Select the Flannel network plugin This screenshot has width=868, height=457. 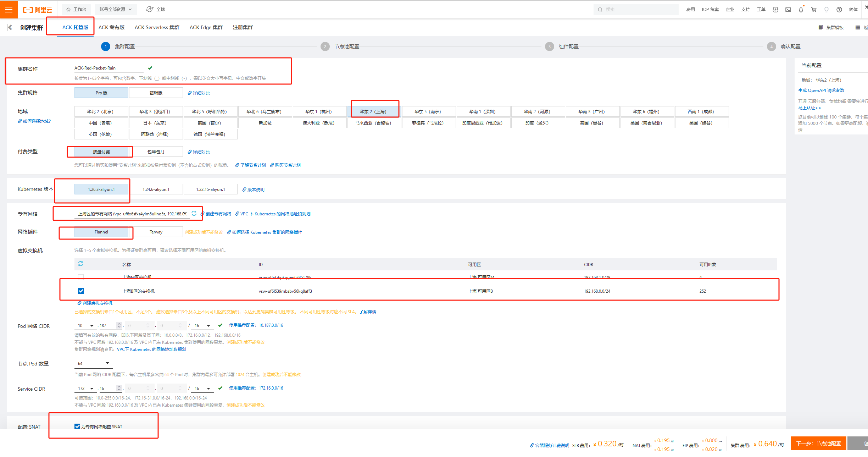101,232
